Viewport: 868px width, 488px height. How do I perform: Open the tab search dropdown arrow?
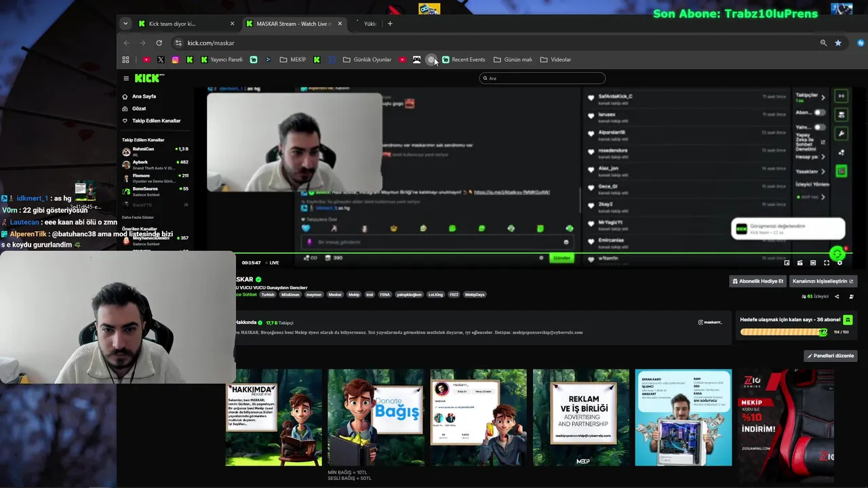tap(125, 24)
